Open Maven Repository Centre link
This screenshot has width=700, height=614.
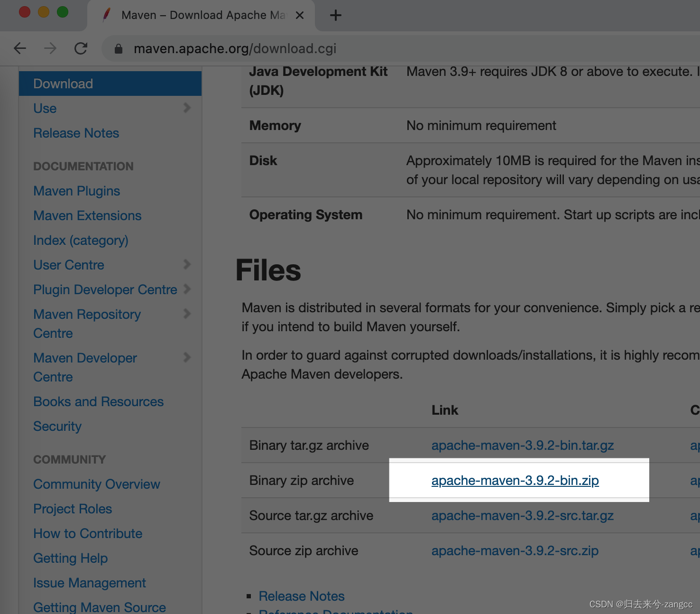tap(87, 324)
